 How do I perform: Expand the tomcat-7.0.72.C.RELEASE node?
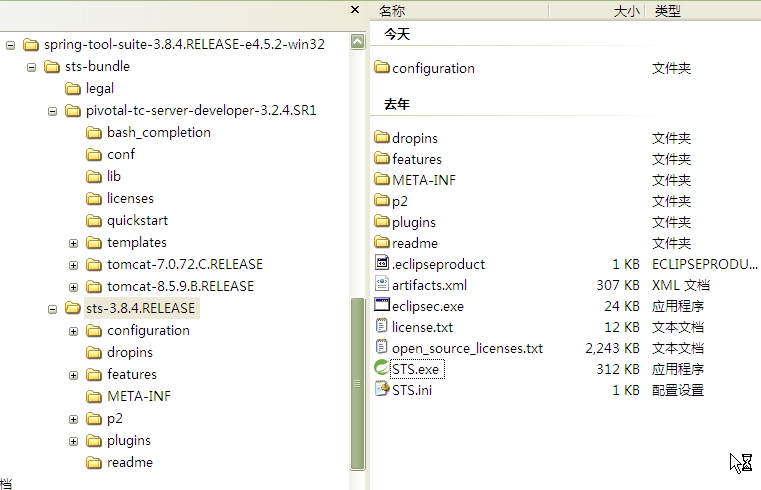tap(73, 265)
